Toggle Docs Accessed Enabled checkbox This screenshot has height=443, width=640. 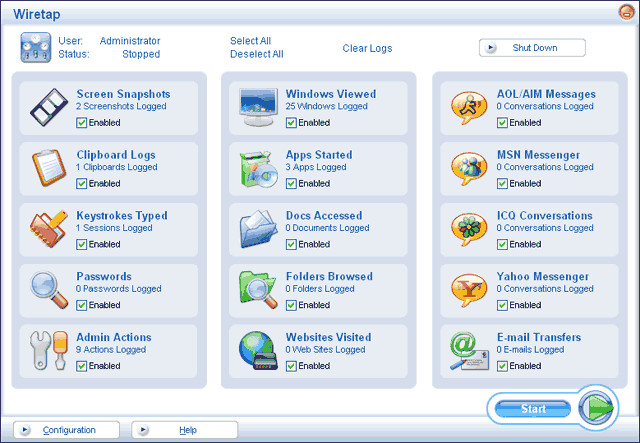(291, 244)
